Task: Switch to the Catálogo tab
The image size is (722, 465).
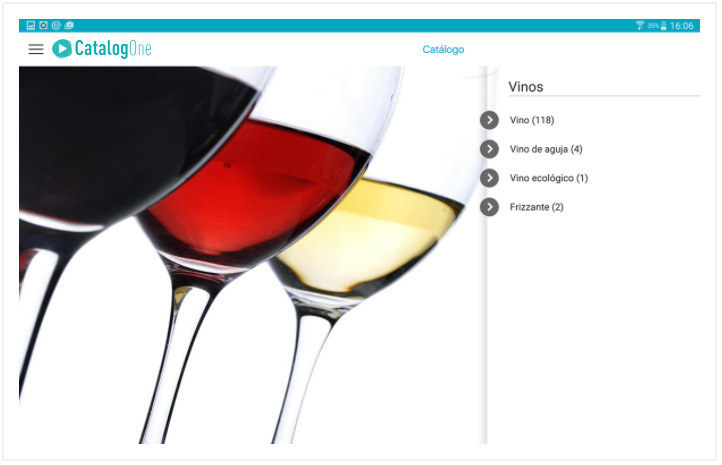Action: 443,50
